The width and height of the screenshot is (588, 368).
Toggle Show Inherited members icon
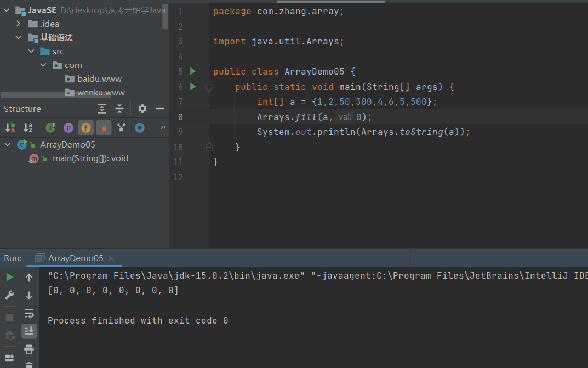[x=50, y=128]
